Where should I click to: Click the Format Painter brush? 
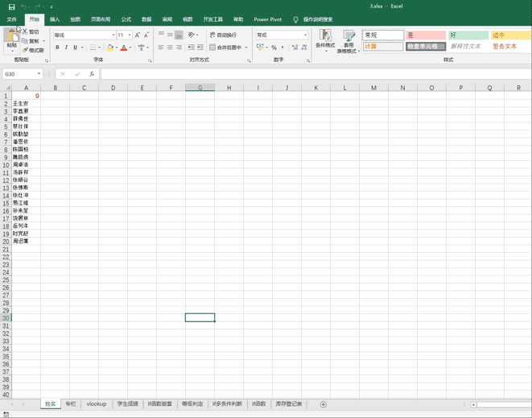(x=24, y=50)
